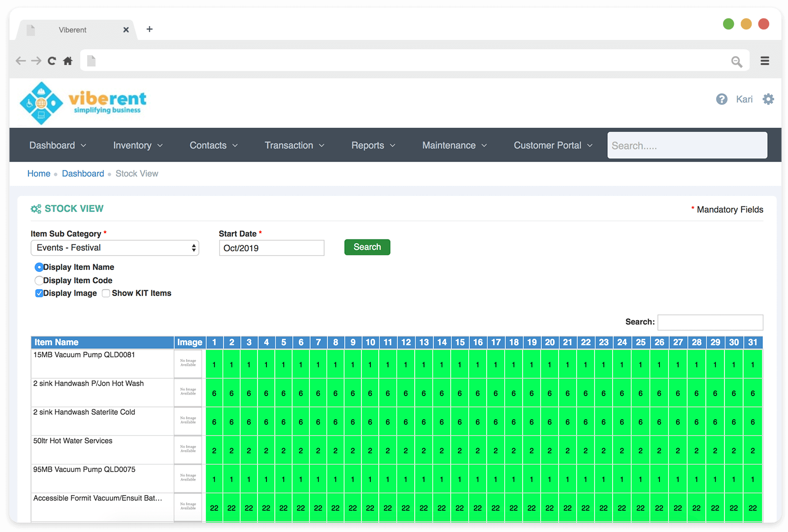Select the Display Item Code radio button
This screenshot has width=788, height=532.
(x=39, y=280)
